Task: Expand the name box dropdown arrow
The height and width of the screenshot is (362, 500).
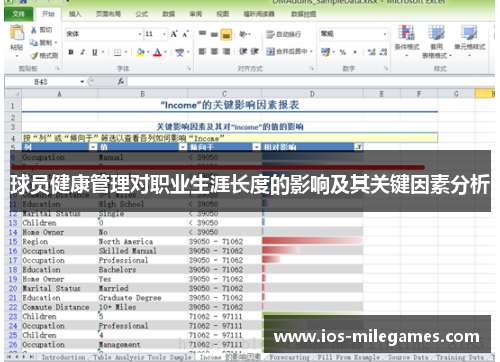Action: click(x=82, y=82)
